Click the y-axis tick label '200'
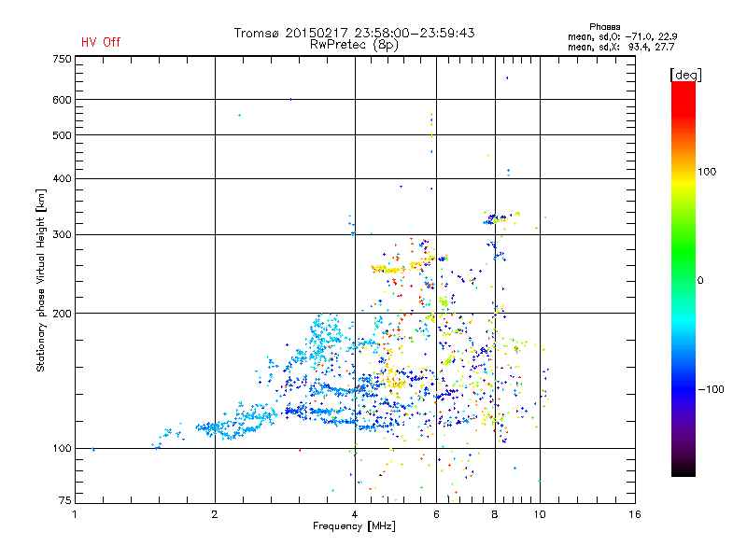Screen dimensions: 747x560 coord(62,314)
